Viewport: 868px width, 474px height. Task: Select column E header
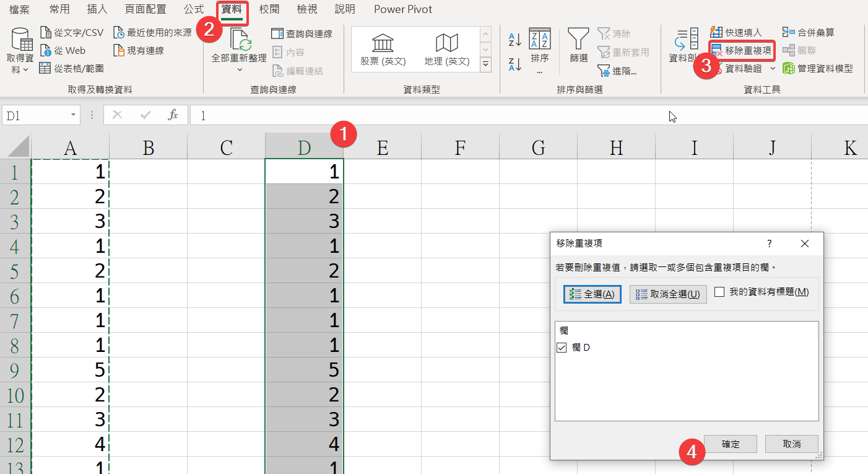tap(382, 147)
